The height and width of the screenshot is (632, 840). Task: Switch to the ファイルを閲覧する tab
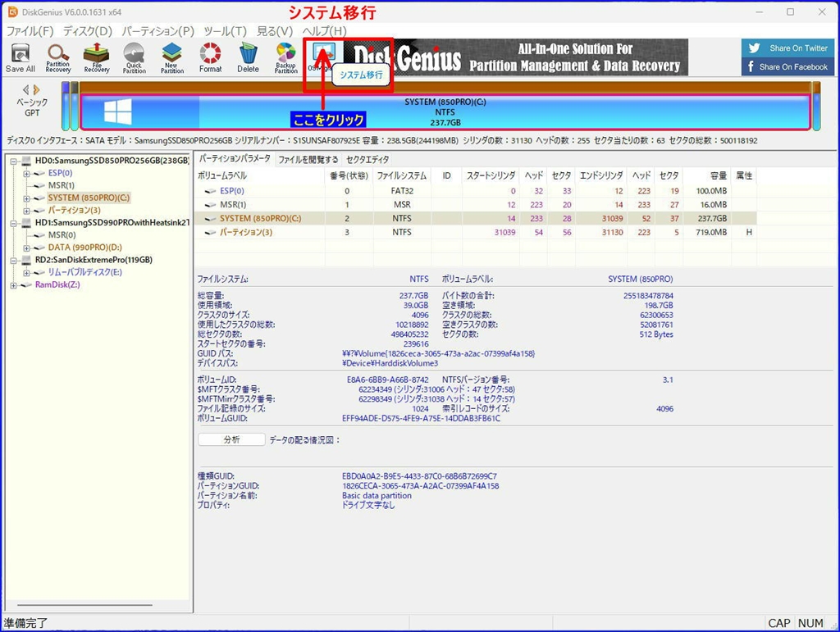point(307,159)
